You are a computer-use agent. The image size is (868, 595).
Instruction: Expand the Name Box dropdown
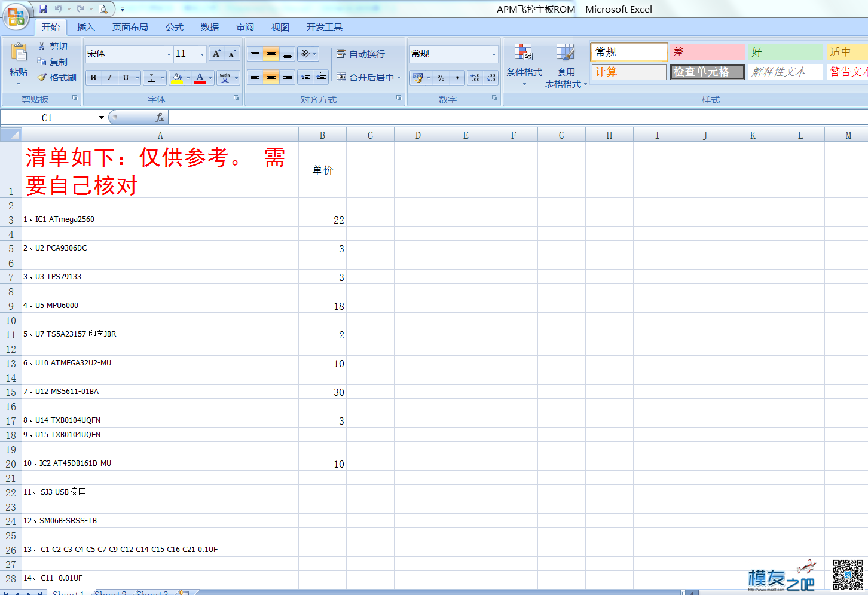101,118
